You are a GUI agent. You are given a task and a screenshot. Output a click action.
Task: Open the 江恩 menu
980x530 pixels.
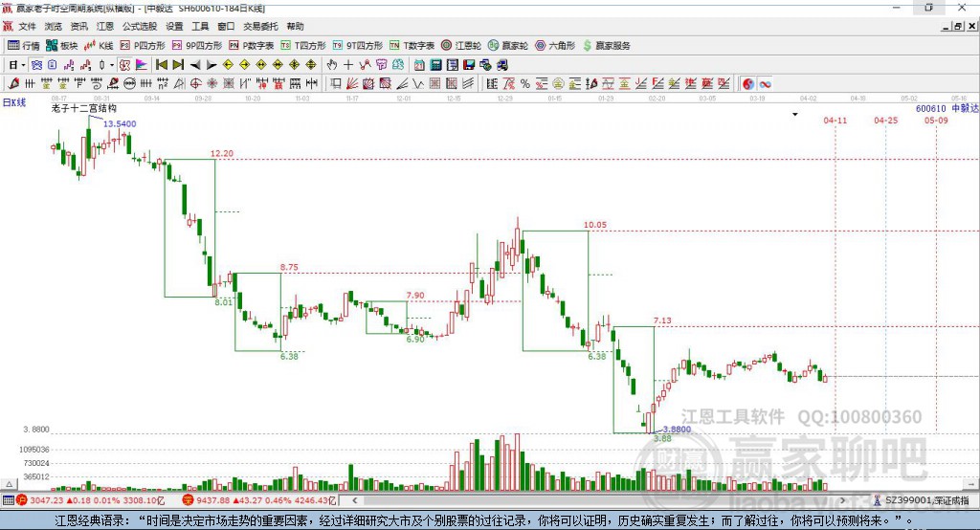click(105, 26)
